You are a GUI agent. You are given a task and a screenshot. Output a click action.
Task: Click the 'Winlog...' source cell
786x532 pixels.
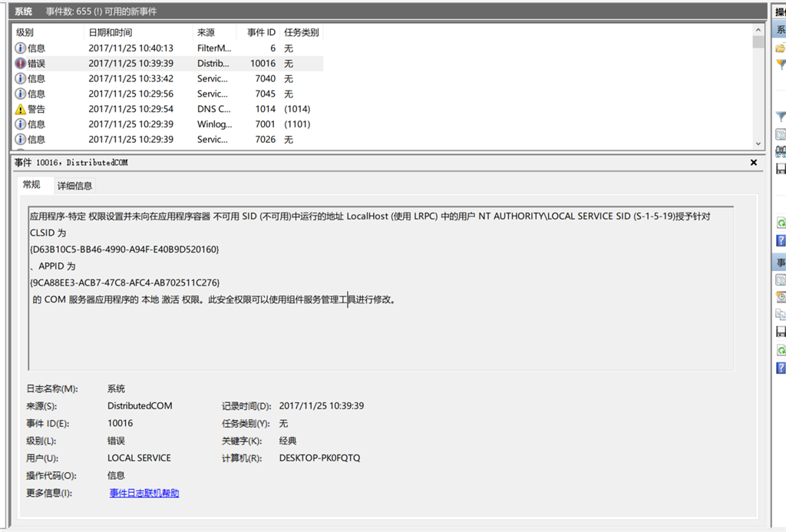pos(215,124)
